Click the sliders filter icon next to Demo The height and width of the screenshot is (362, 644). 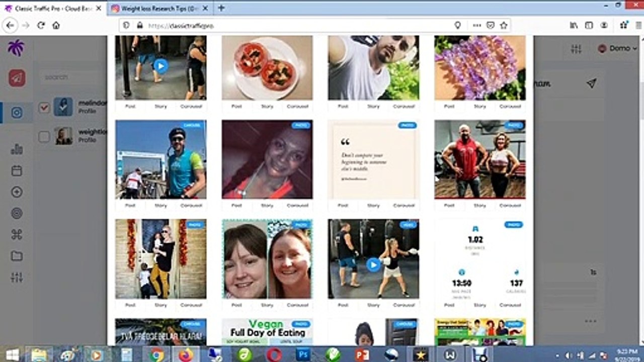point(576,49)
